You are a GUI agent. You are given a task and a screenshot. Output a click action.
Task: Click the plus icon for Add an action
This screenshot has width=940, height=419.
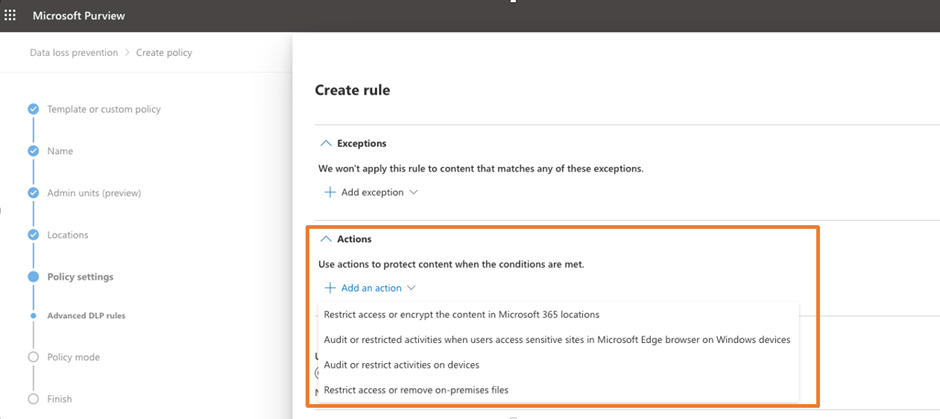click(330, 288)
